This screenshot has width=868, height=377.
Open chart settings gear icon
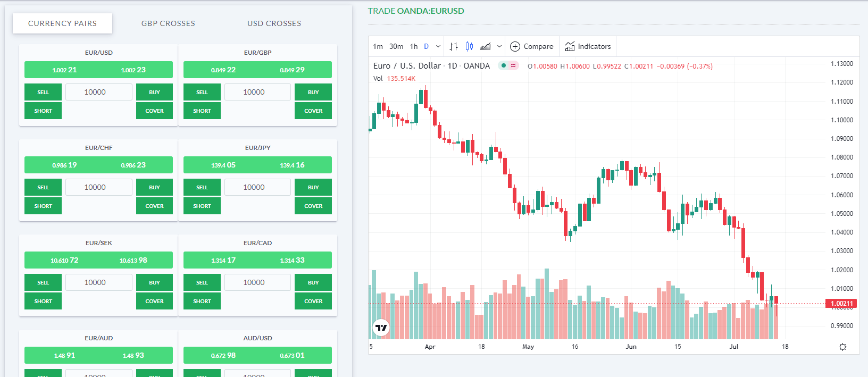pos(842,347)
